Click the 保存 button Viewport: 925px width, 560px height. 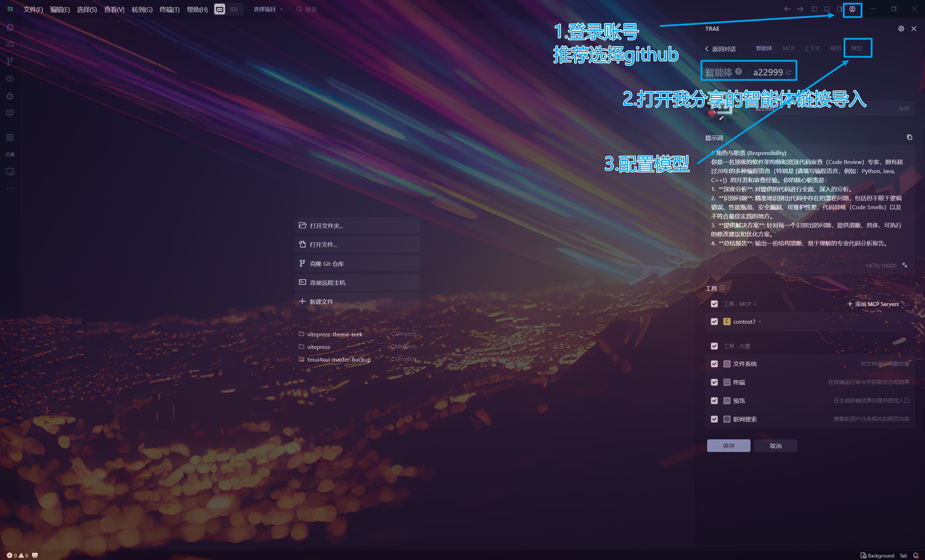pos(728,446)
